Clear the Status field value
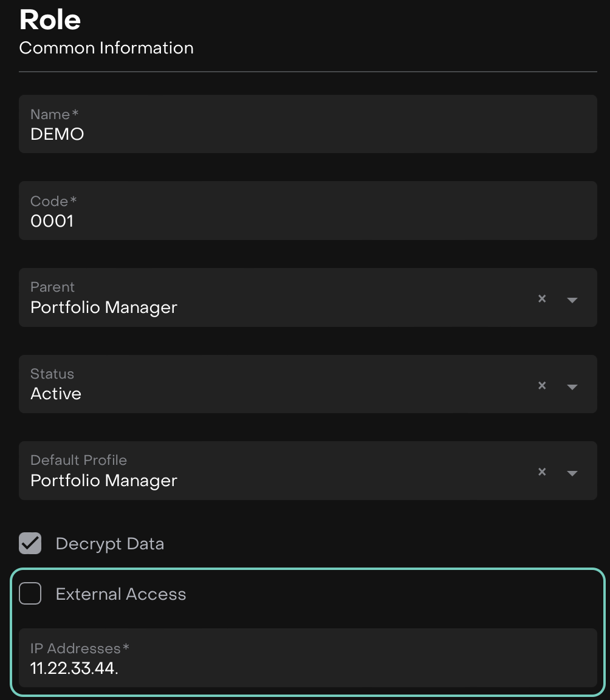Image resolution: width=610 pixels, height=700 pixels. (542, 385)
